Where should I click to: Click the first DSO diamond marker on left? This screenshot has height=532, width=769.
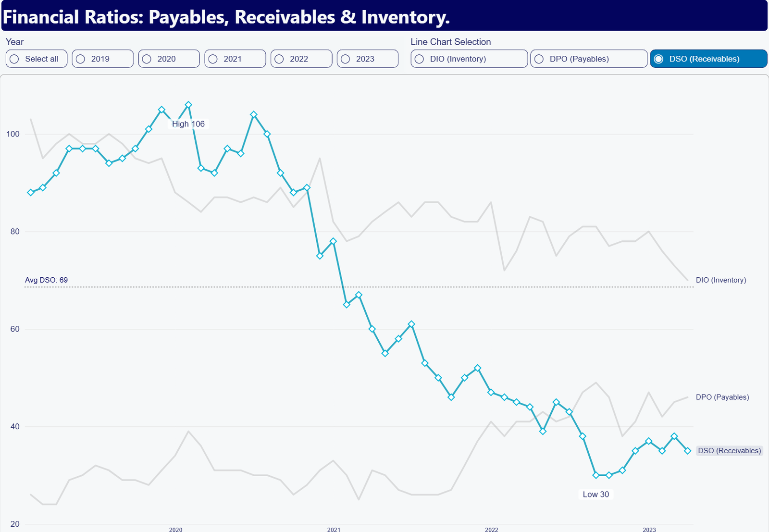[31, 192]
